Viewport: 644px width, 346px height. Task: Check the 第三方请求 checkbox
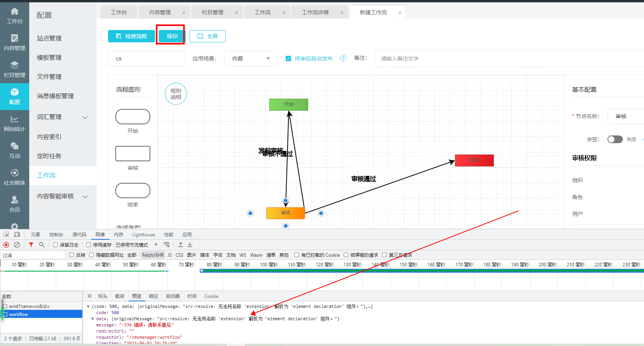pos(384,255)
